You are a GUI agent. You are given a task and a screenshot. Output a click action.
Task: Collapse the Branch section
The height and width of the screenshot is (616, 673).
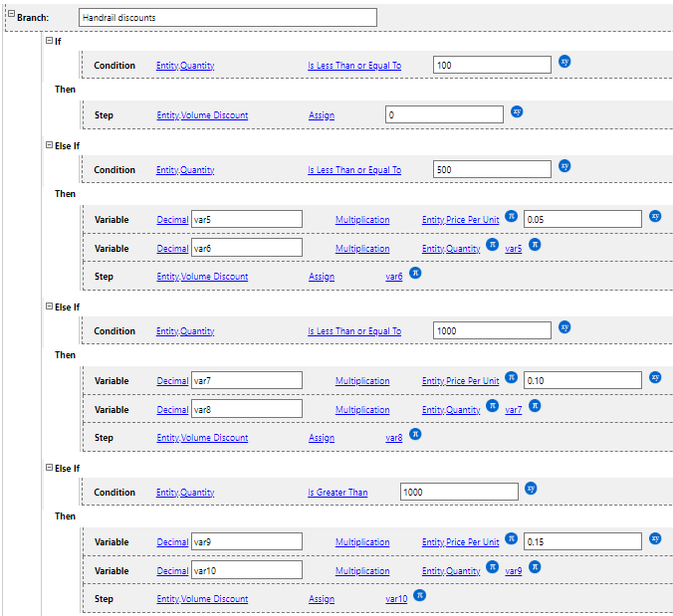pos(11,17)
